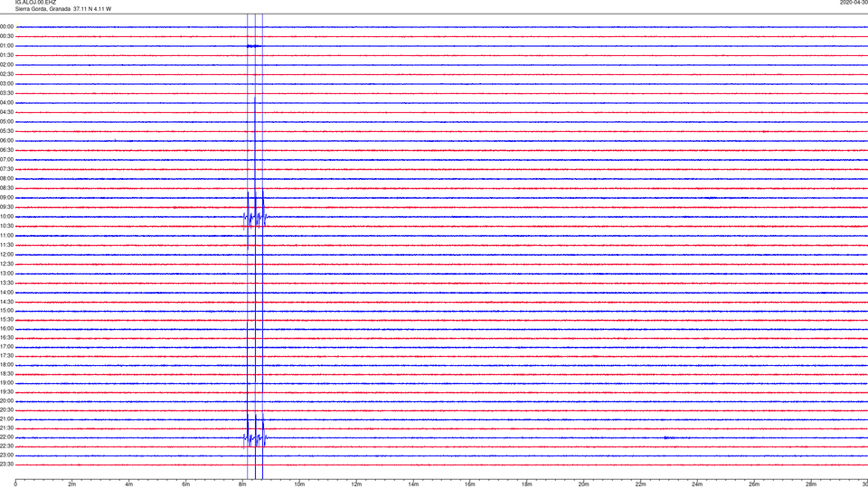Viewport: 868px width, 488px height.
Task: Click the 24m axis tick label
Action: [x=697, y=484]
